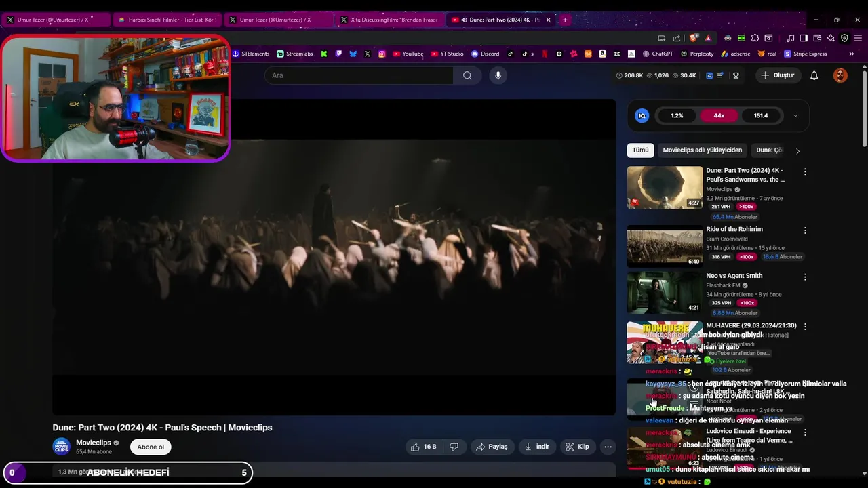The width and height of the screenshot is (868, 488).
Task: Open options for MUHAVERE video
Action: tap(805, 327)
